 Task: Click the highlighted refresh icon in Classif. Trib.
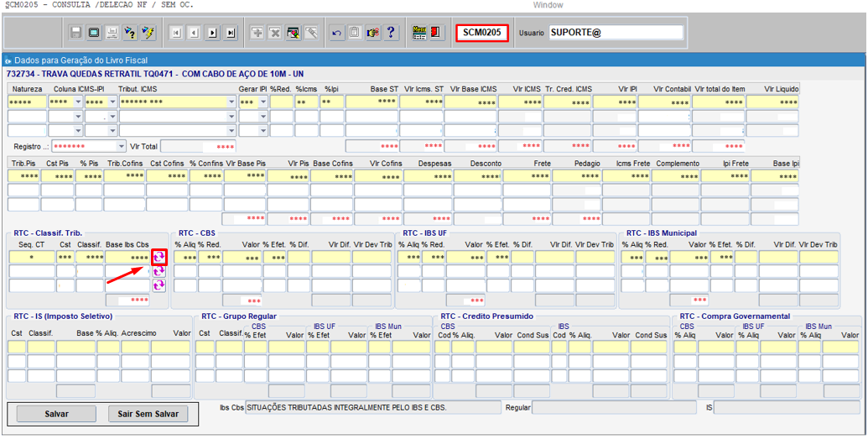(159, 258)
